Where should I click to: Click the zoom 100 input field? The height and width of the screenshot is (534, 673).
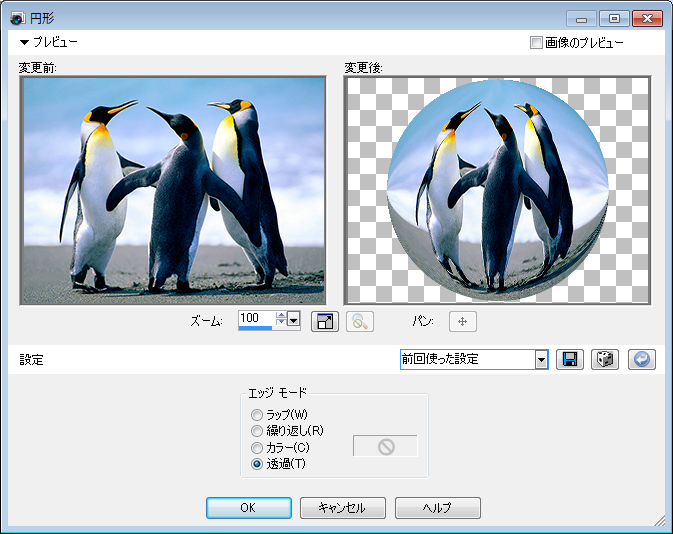(257, 318)
